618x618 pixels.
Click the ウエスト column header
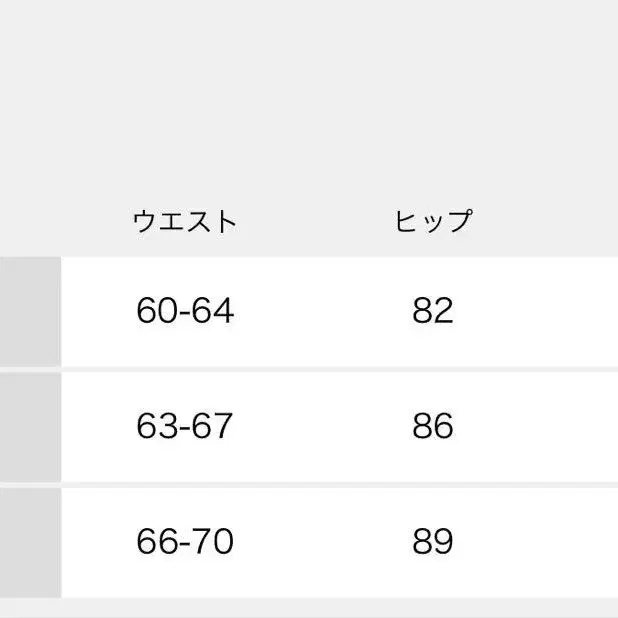tap(185, 221)
